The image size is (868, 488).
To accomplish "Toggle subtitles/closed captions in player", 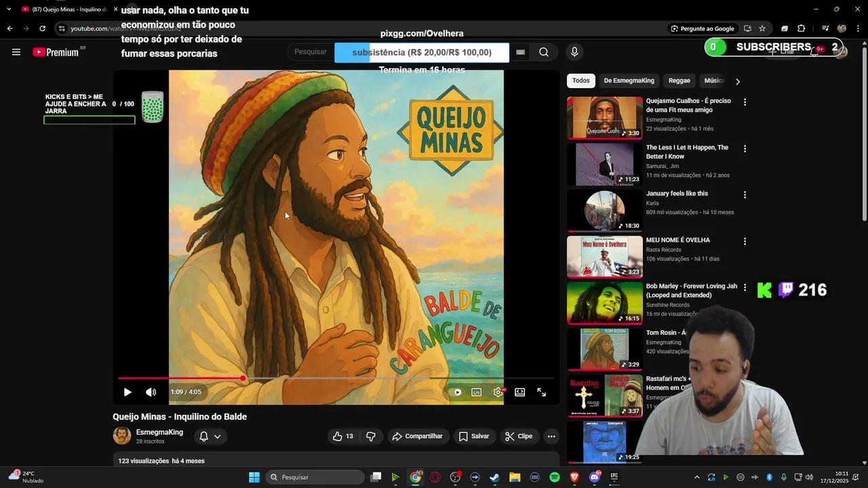I will [477, 392].
